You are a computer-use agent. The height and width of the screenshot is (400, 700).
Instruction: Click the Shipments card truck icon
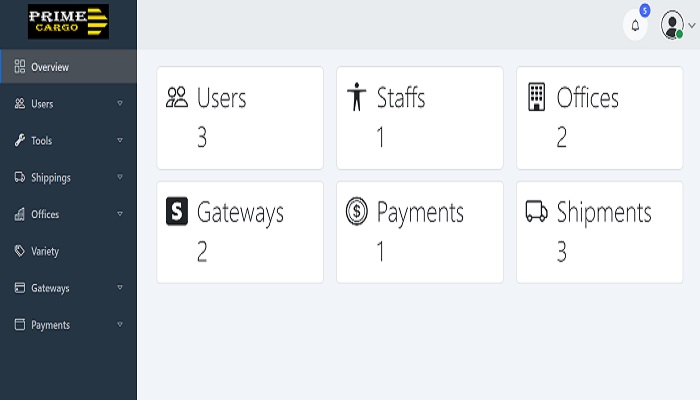(536, 211)
